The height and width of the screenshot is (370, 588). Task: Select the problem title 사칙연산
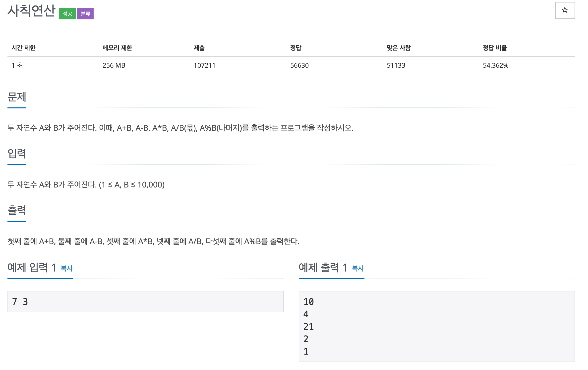point(30,12)
